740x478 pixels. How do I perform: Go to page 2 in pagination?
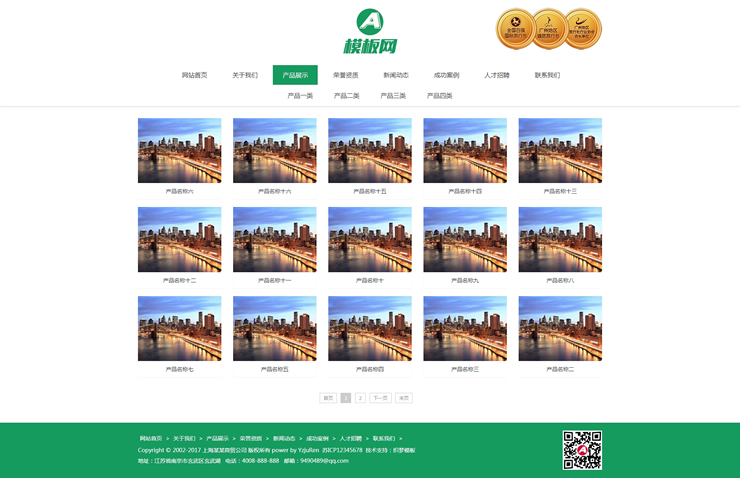pyautogui.click(x=360, y=398)
